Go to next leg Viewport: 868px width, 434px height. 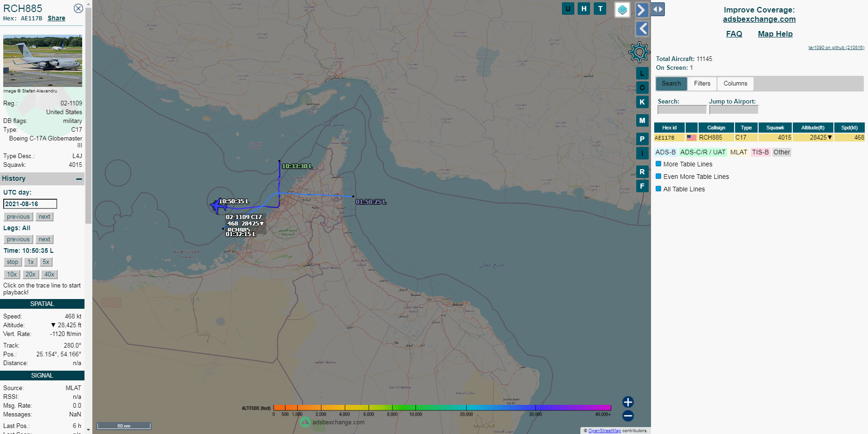(x=44, y=239)
